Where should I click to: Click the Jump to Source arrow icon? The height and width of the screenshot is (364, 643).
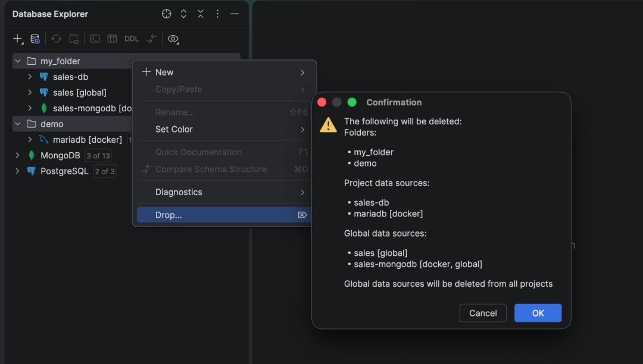(151, 39)
